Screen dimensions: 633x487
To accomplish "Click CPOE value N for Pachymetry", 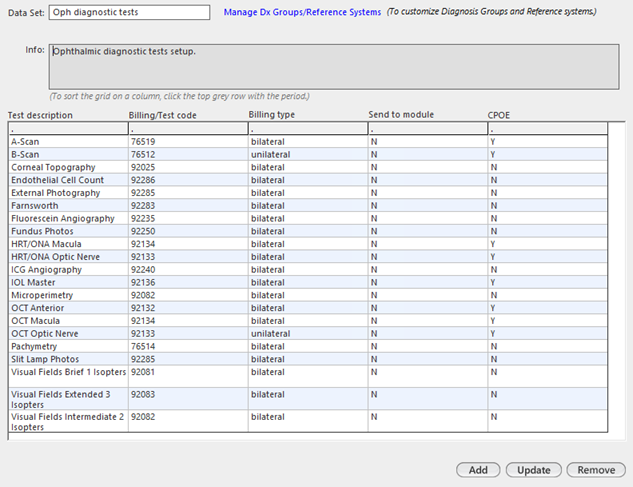I will (x=547, y=346).
